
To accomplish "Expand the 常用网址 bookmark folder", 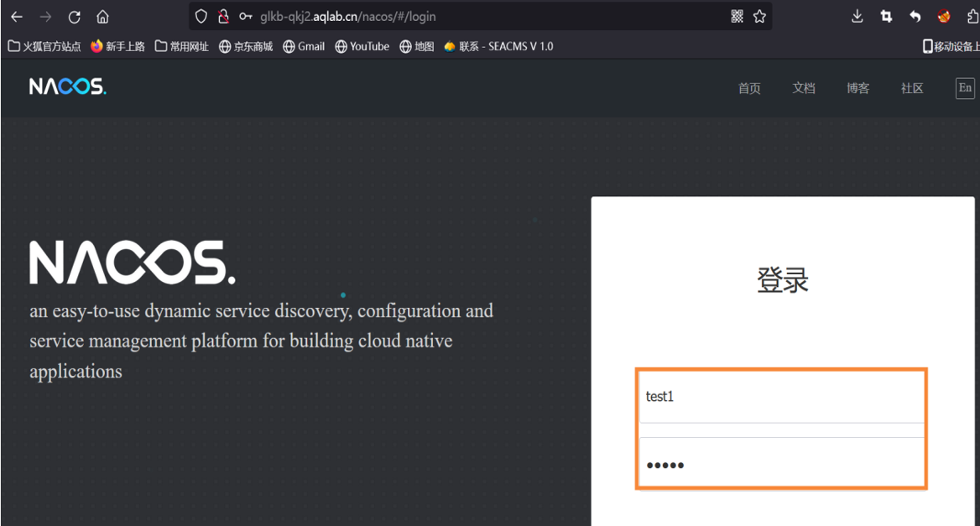I will coord(182,46).
